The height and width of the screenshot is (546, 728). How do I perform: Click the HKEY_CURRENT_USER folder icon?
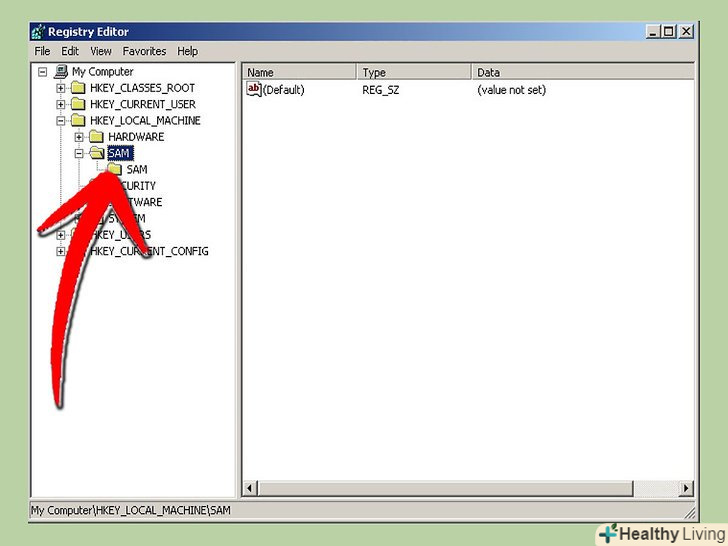pos(78,104)
